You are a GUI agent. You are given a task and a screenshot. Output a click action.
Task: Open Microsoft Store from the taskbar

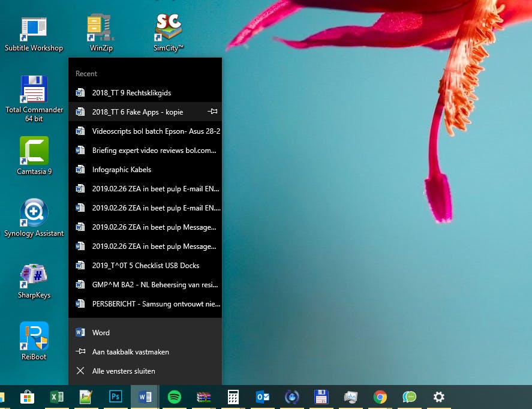pyautogui.click(x=27, y=397)
